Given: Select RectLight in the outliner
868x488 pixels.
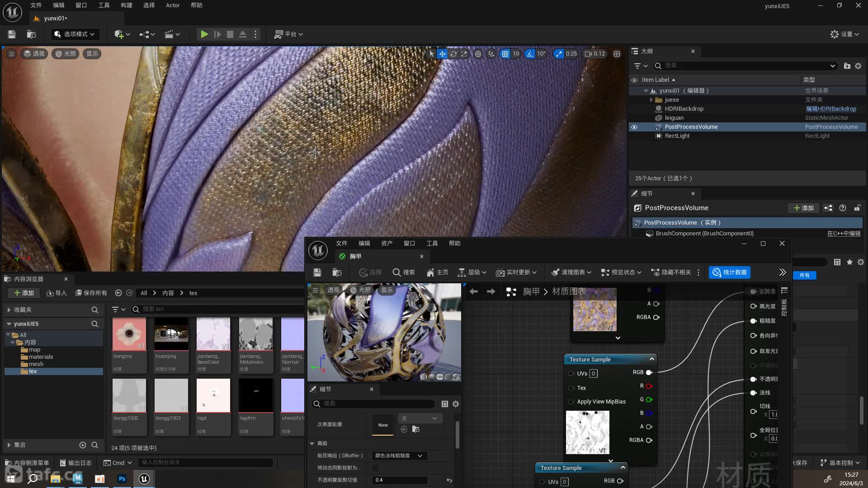Looking at the screenshot, I should pyautogui.click(x=677, y=136).
